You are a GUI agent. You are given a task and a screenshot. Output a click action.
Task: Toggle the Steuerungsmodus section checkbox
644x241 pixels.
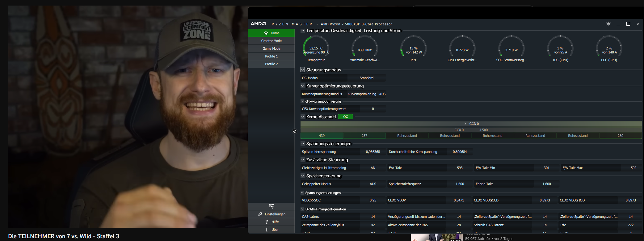click(x=303, y=70)
